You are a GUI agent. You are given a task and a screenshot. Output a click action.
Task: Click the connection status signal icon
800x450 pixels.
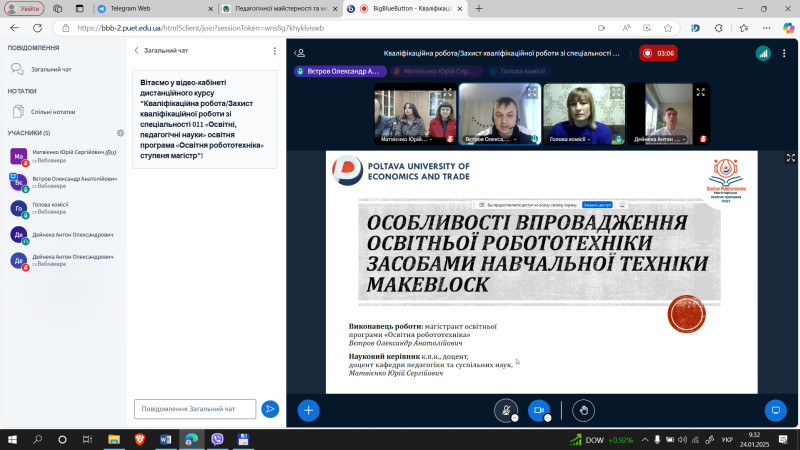pos(763,53)
